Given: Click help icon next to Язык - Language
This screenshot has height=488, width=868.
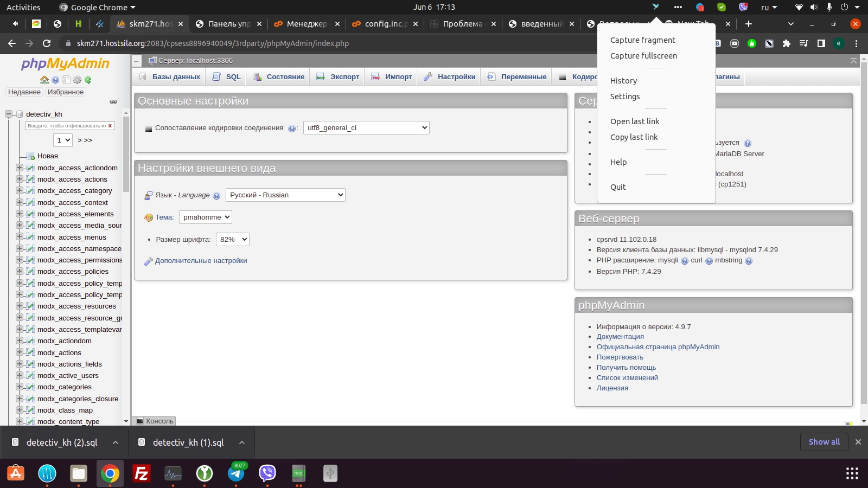Looking at the screenshot, I should (216, 196).
